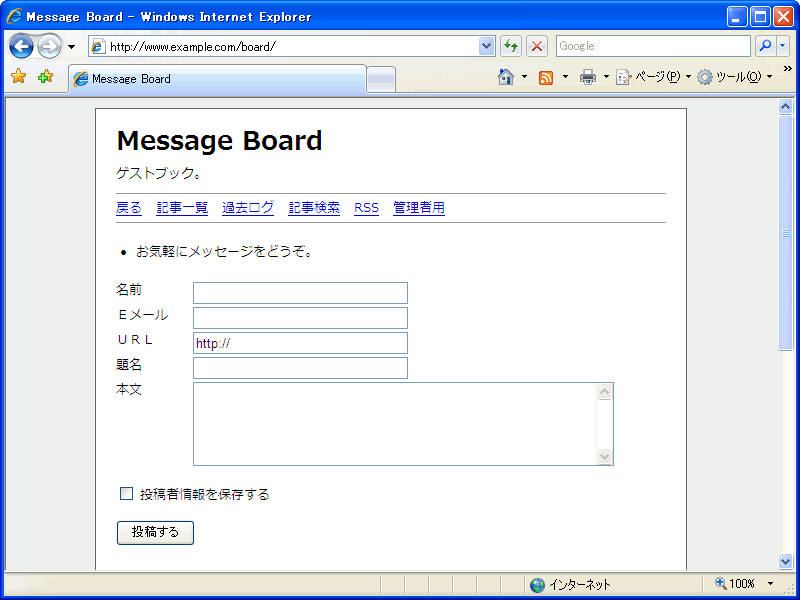Click the Refresh page icon
This screenshot has width=800, height=600.
point(511,46)
